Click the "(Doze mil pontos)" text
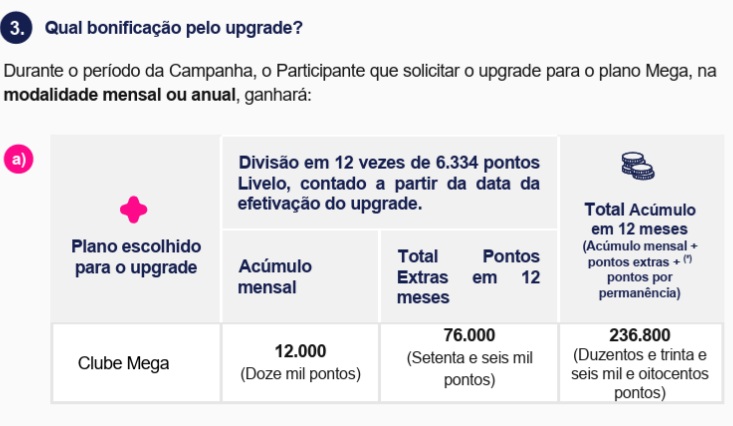733x426 pixels. coord(300,374)
